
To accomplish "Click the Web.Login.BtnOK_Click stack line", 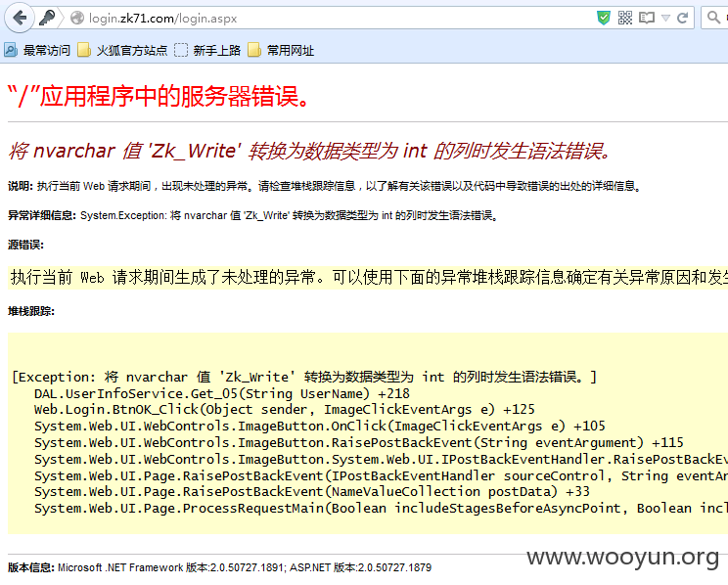I will (x=284, y=410).
